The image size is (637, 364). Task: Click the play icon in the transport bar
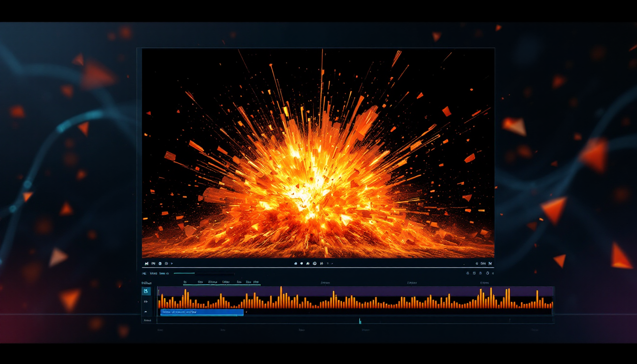point(172,263)
